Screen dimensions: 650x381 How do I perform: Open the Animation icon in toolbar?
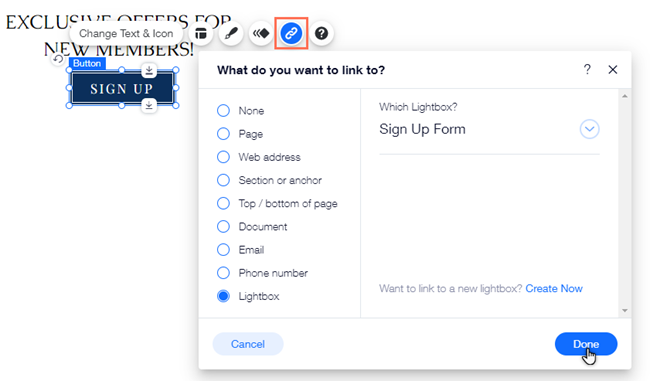pyautogui.click(x=261, y=33)
